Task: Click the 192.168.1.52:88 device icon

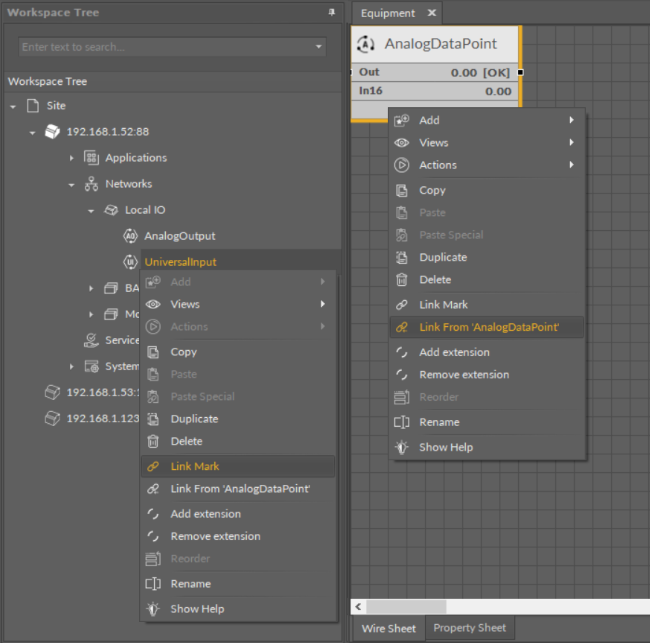Action: (52, 131)
